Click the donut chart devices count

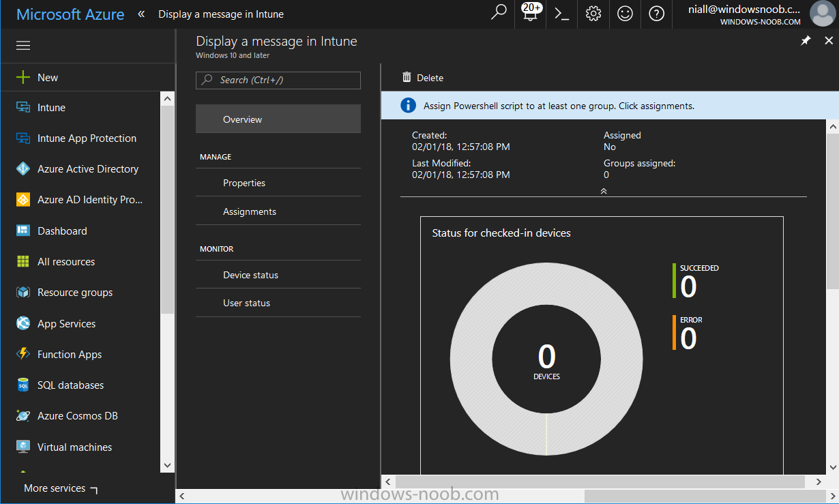tap(546, 361)
